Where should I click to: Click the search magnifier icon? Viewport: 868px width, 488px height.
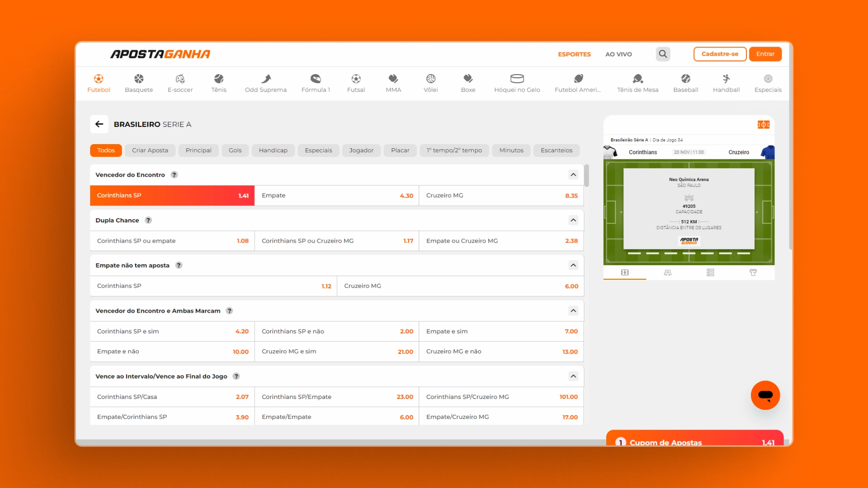pyautogui.click(x=663, y=54)
